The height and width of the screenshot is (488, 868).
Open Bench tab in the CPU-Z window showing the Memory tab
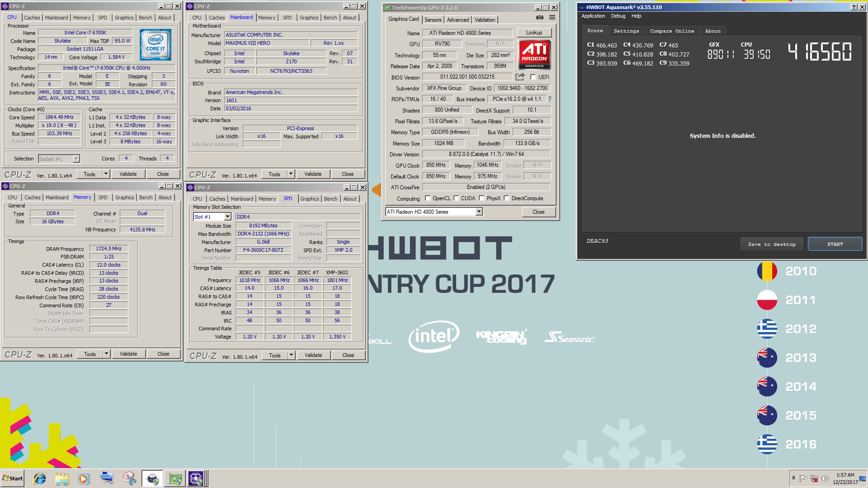146,197
